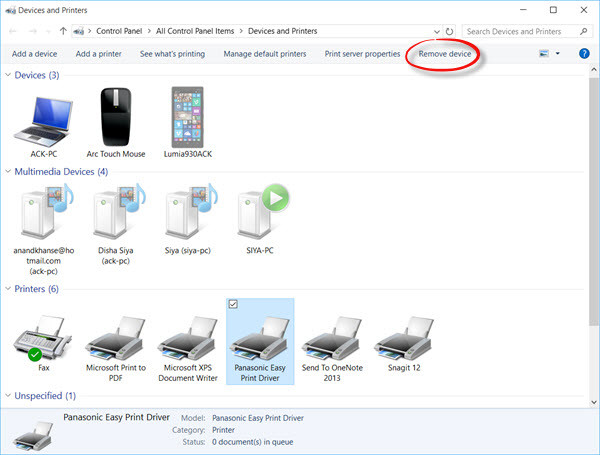The height and width of the screenshot is (455, 600).
Task: Open the view options dropdown arrow
Action: tap(558, 54)
